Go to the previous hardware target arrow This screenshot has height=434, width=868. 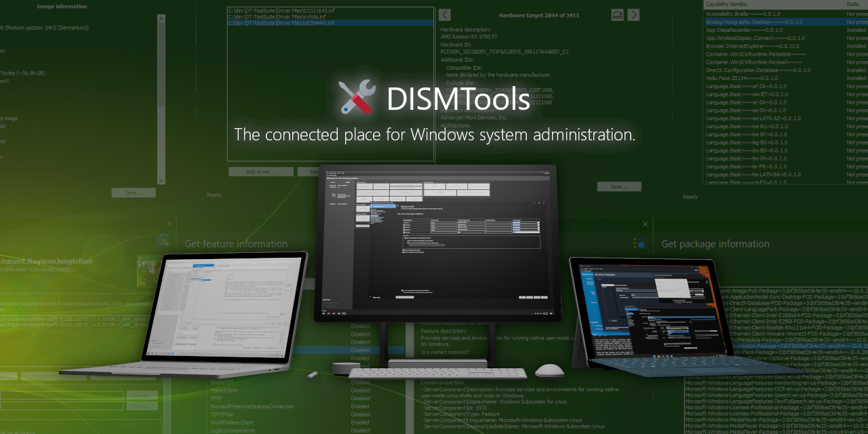(445, 15)
